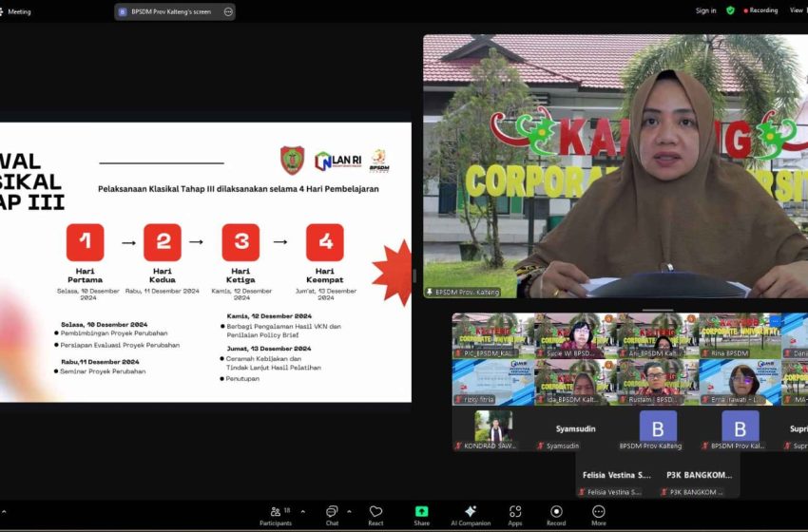Image resolution: width=808 pixels, height=532 pixels.
Task: Select the Rustam | BPSD participant tile
Action: point(658,382)
